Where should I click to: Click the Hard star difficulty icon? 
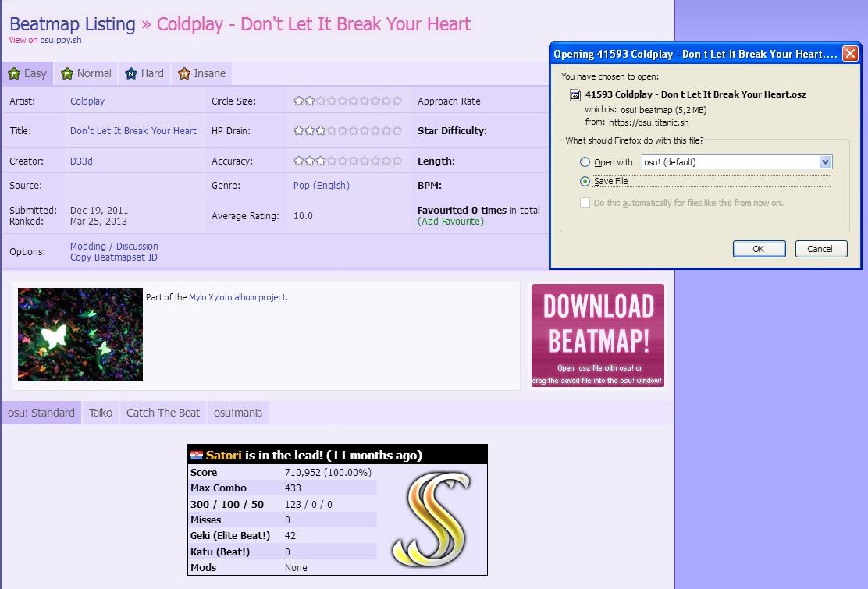pos(131,73)
